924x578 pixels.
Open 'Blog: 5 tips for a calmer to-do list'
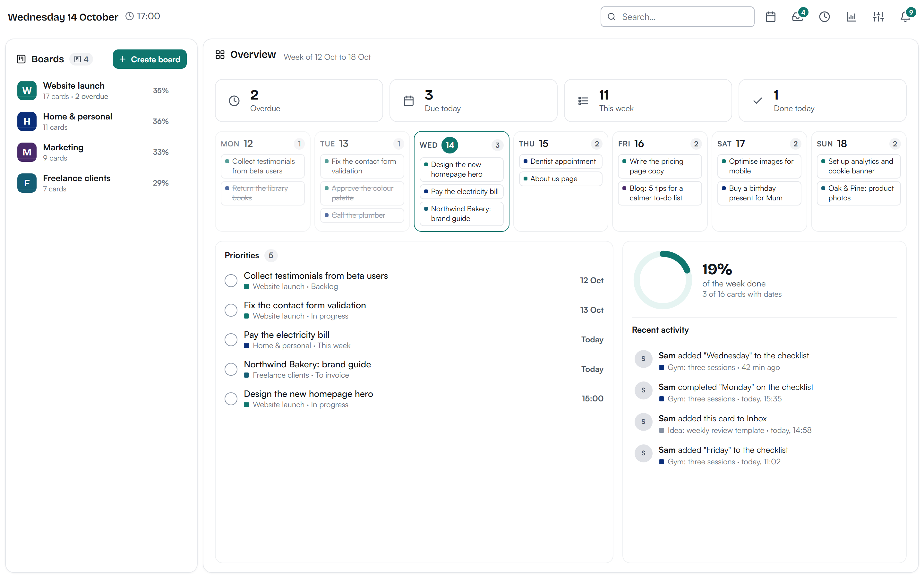point(660,193)
